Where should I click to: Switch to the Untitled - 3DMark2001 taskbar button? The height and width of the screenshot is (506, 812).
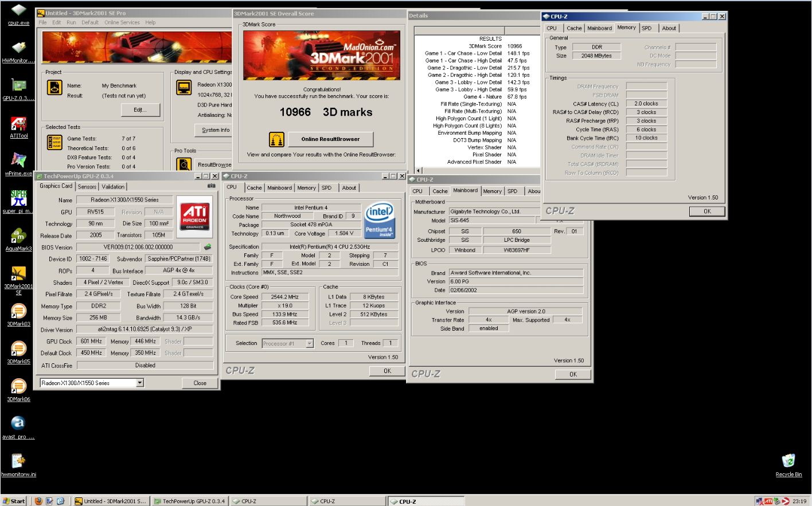111,501
